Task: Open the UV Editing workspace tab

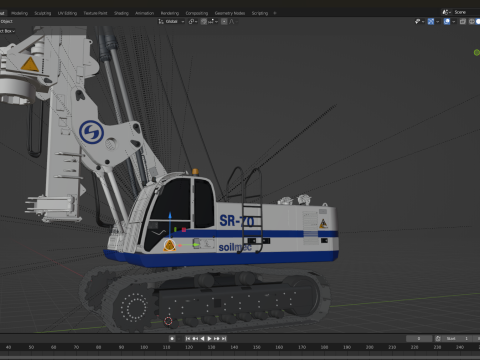Action: point(67,13)
